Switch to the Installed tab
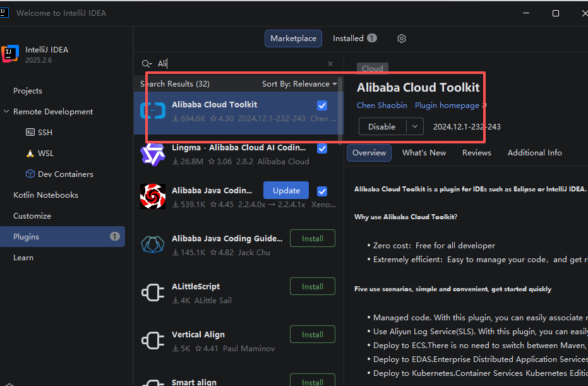This screenshot has width=588, height=386. 355,39
